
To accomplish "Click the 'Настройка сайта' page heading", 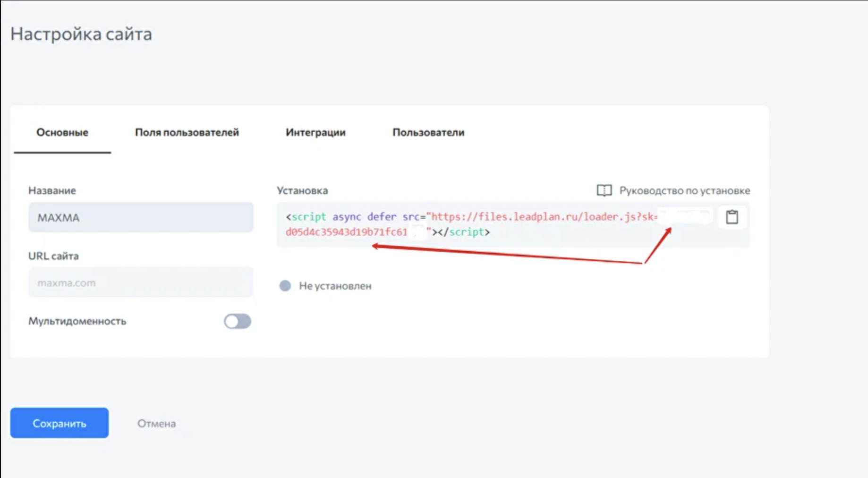I will coord(81,34).
